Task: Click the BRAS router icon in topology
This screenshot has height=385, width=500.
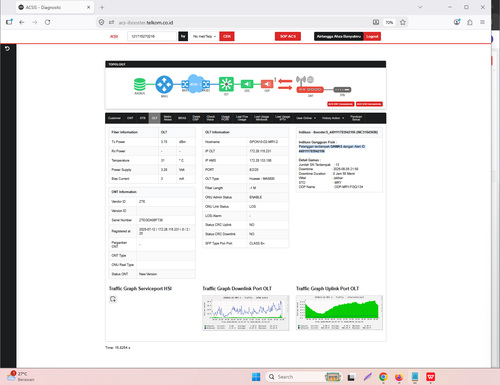Action: [164, 84]
